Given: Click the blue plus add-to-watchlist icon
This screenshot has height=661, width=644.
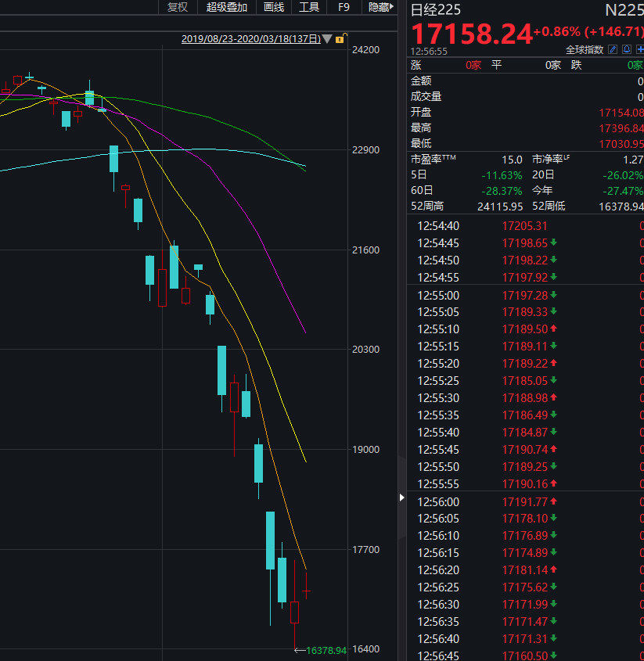Looking at the screenshot, I should coord(640,50).
